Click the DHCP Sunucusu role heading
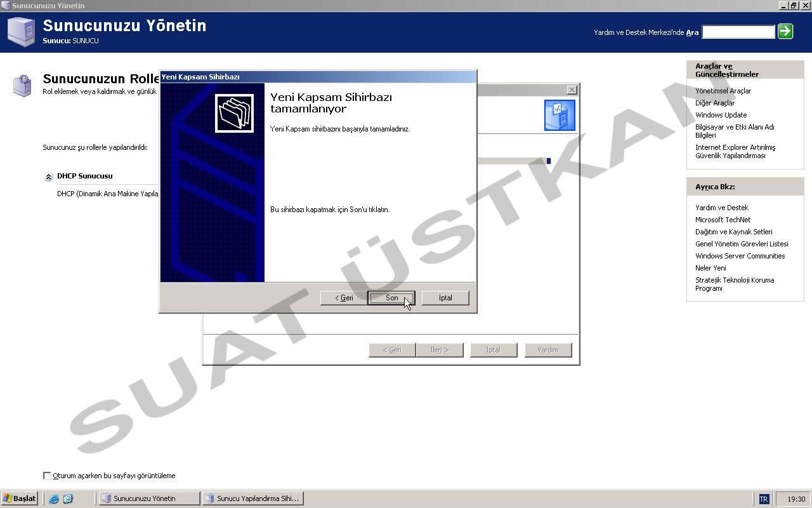This screenshot has height=508, width=812. (84, 176)
